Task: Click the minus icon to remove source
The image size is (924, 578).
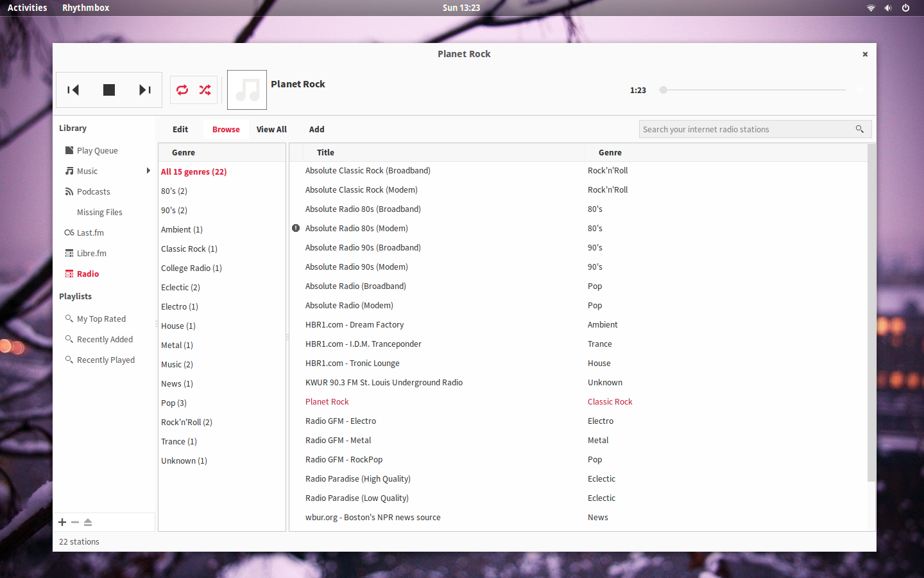Action: 75,522
